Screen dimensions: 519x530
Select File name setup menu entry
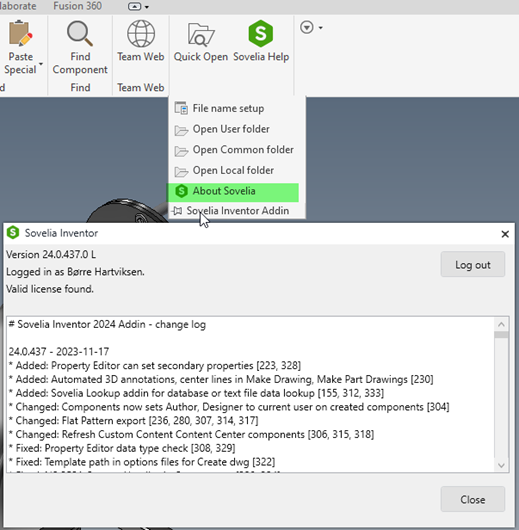(x=237, y=109)
